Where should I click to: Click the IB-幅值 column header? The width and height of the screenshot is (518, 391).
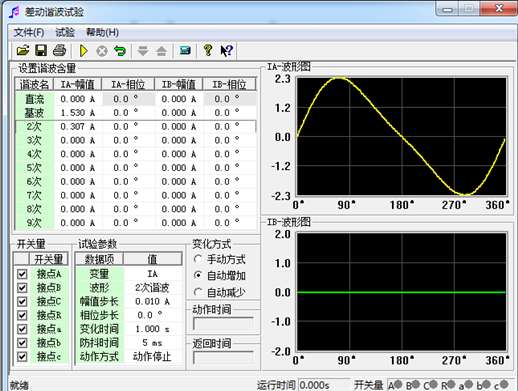pos(179,84)
